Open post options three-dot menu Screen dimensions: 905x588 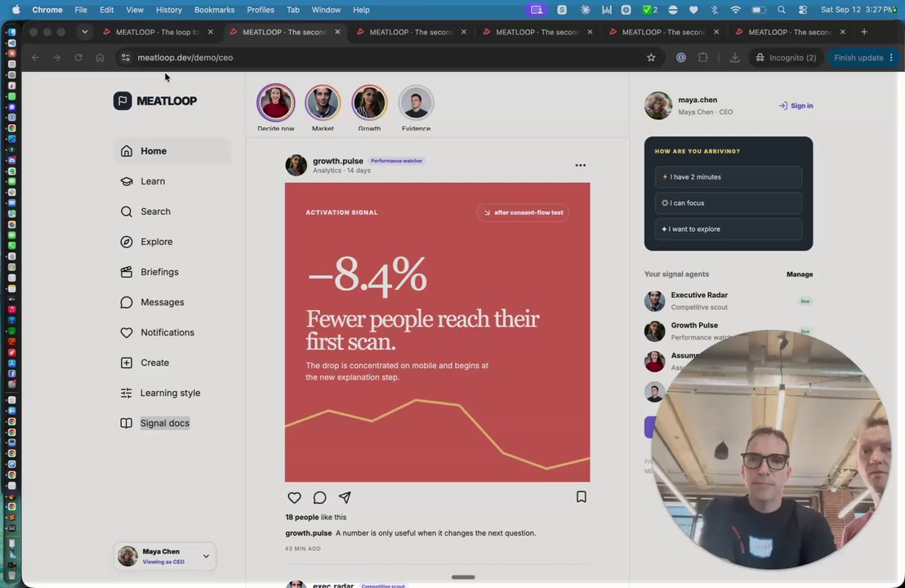pyautogui.click(x=581, y=166)
